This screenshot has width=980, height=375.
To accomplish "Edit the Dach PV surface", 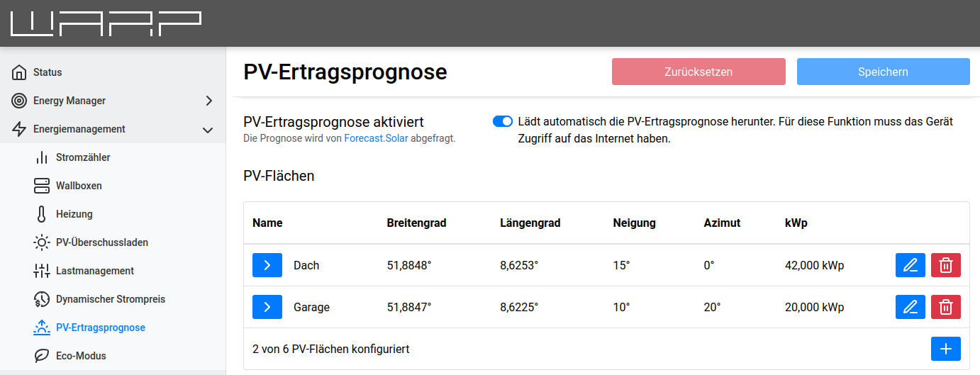I will pos(911,266).
